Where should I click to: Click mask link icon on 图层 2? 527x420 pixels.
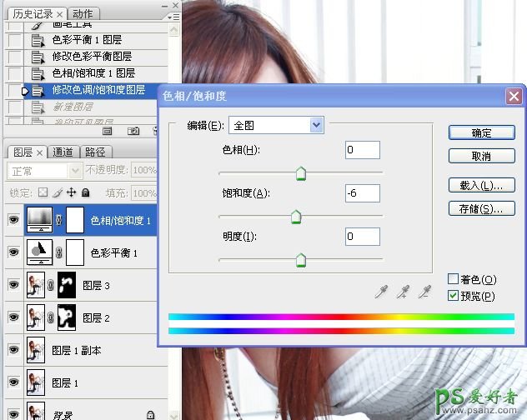tap(50, 317)
